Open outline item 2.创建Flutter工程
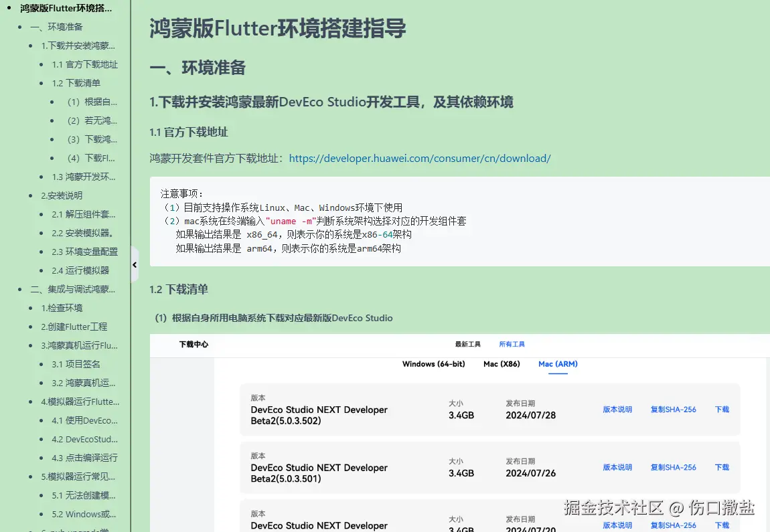The image size is (770, 532). click(x=74, y=327)
